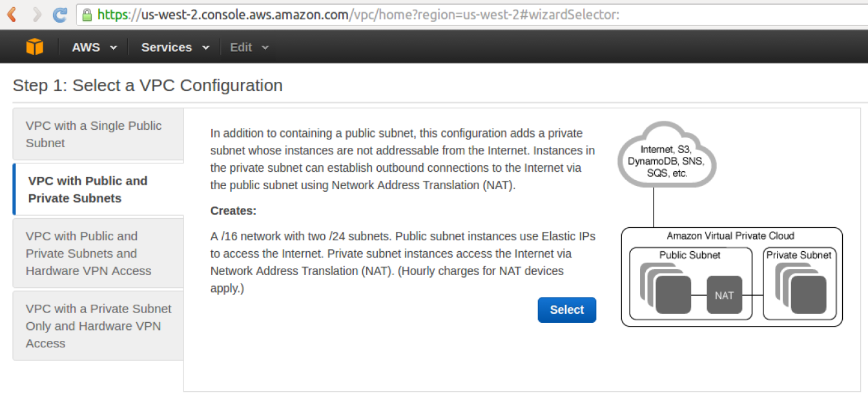The width and height of the screenshot is (868, 399).
Task: Reload the page with the refresh icon
Action: (60, 14)
